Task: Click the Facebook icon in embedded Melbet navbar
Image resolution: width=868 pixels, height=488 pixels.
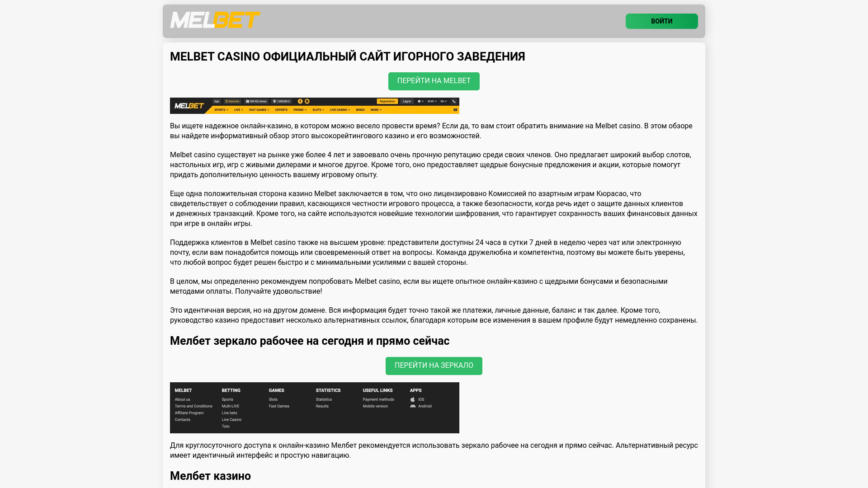Action: [x=300, y=101]
